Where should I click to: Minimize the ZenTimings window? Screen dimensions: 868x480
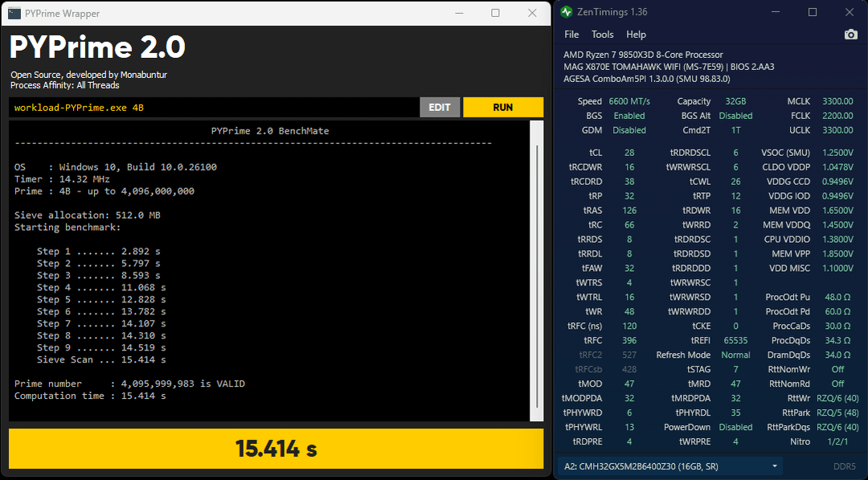pos(776,12)
